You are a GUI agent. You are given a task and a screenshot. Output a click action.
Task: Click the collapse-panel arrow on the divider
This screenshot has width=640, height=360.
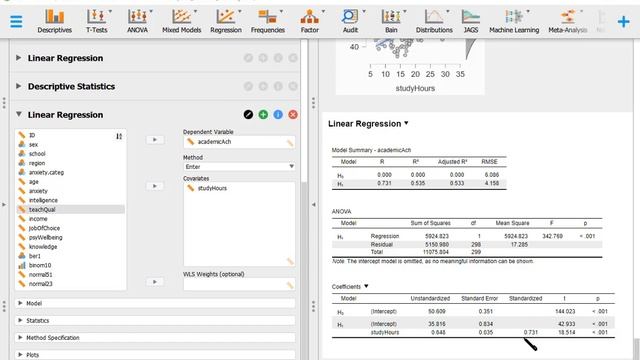313,204
